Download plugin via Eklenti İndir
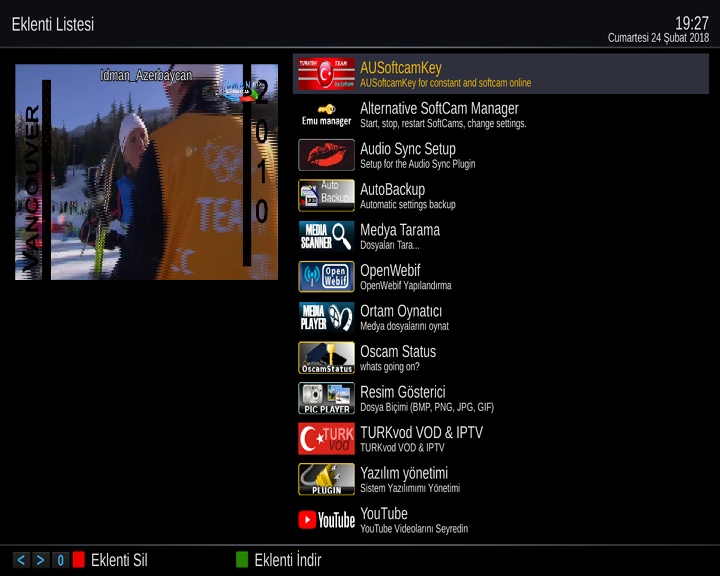720x576 pixels. click(x=288, y=560)
